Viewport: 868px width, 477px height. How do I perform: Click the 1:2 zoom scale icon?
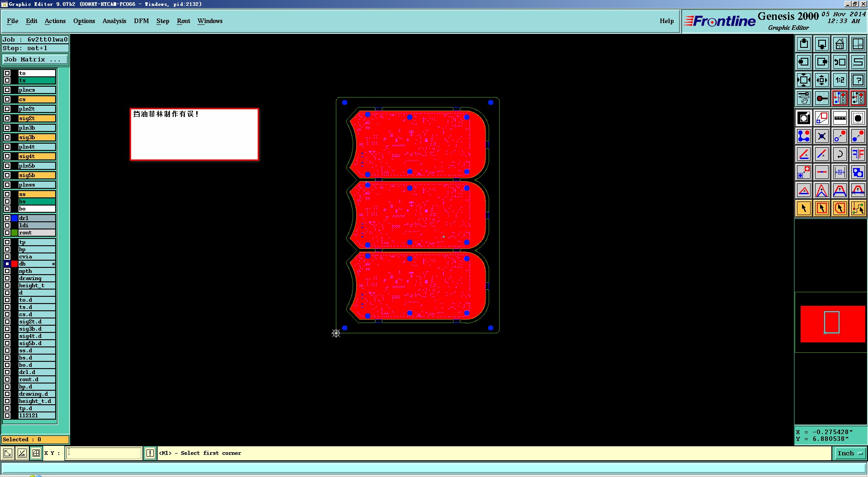coord(840,80)
